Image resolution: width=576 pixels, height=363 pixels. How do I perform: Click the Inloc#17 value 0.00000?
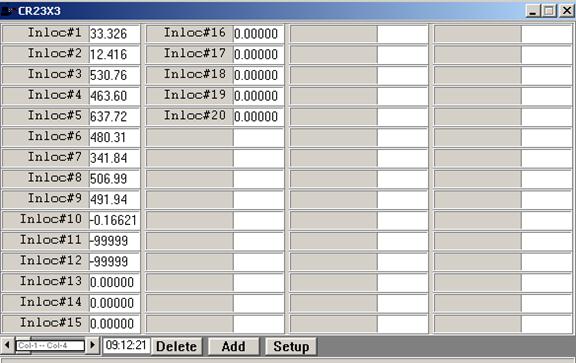[259, 54]
